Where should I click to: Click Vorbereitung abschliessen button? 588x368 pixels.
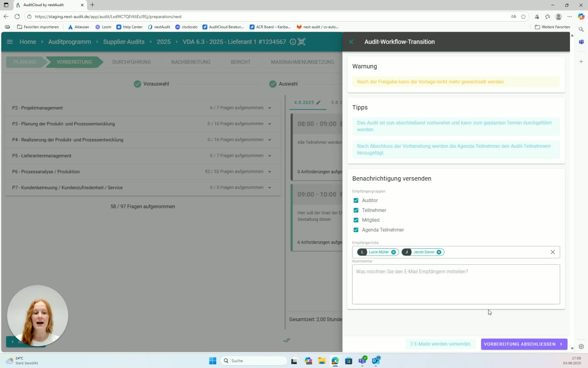pyautogui.click(x=523, y=344)
